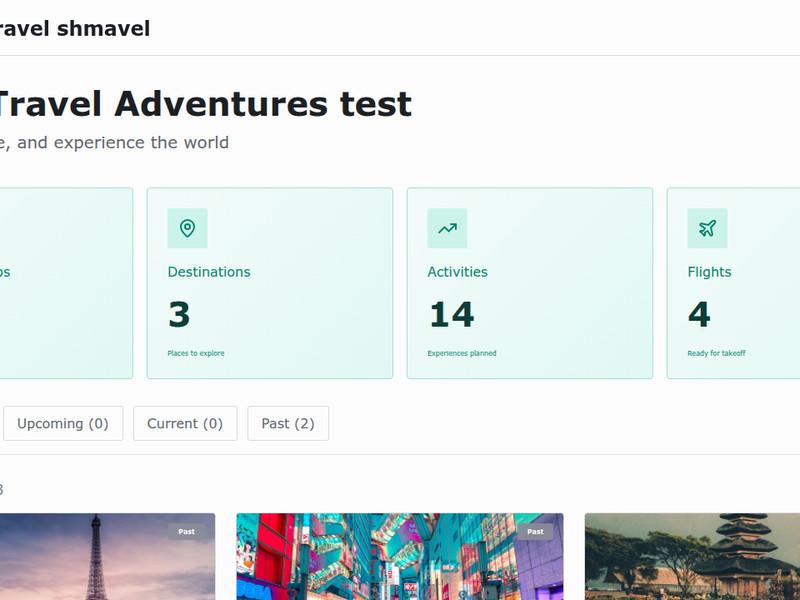Viewport: 800px width, 600px height.
Task: Open the Travel shmavel home link
Action: tap(75, 29)
